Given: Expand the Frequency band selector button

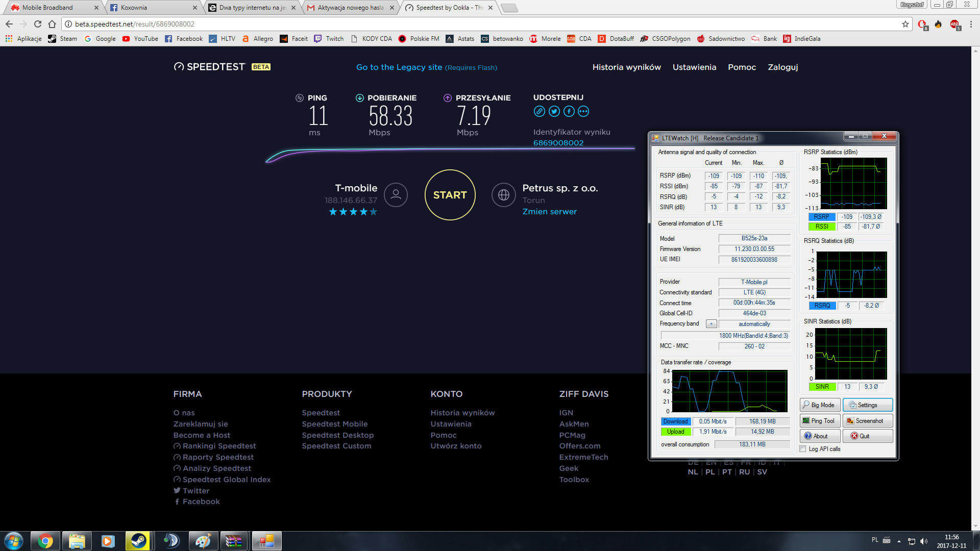Looking at the screenshot, I should 711,324.
